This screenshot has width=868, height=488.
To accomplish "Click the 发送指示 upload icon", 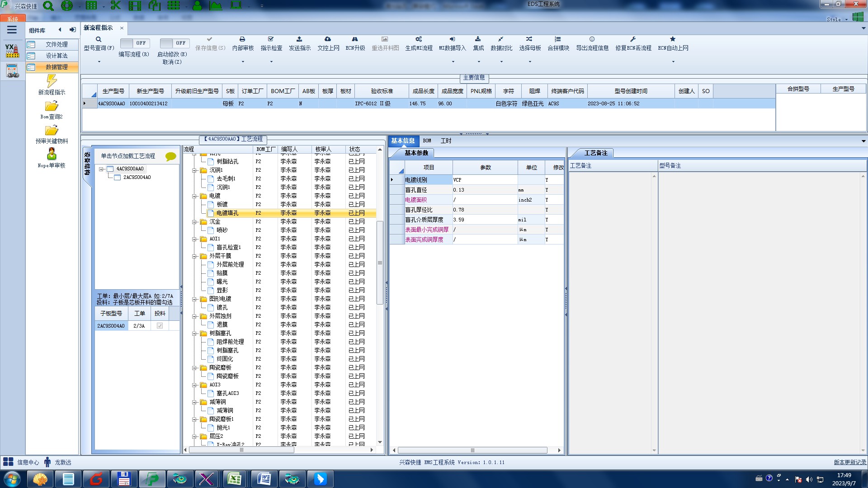I will pyautogui.click(x=299, y=39).
